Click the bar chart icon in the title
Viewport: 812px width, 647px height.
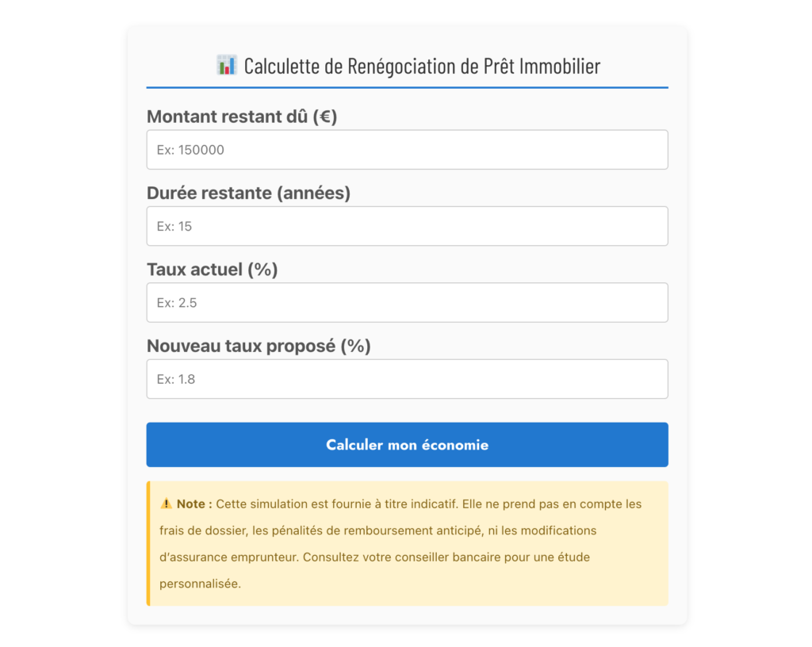click(226, 65)
